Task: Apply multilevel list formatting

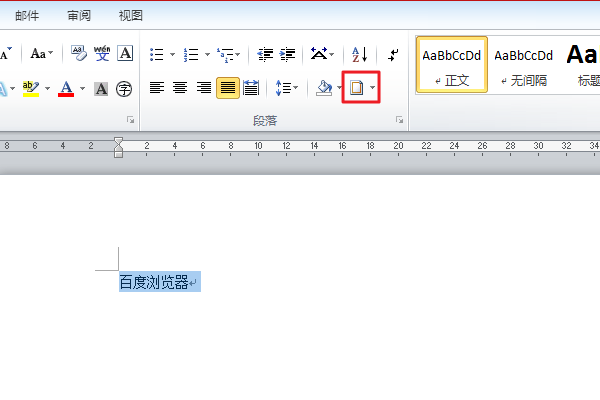Action: click(x=225, y=55)
